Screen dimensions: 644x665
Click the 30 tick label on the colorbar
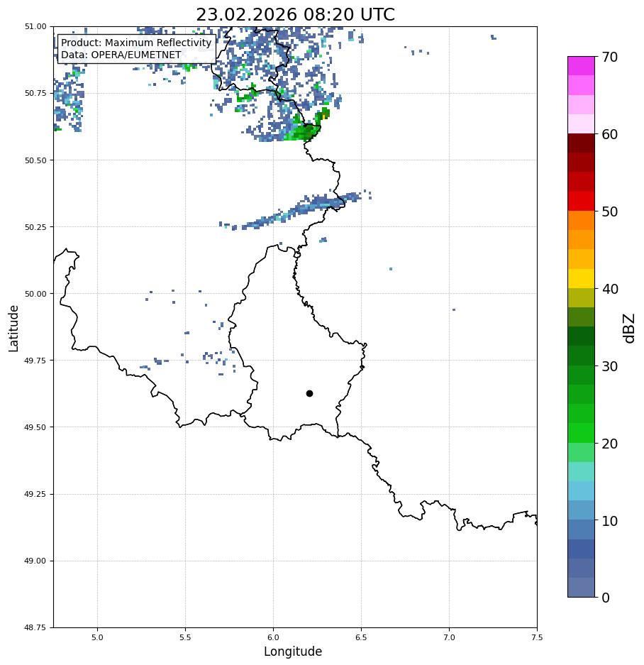coord(610,366)
